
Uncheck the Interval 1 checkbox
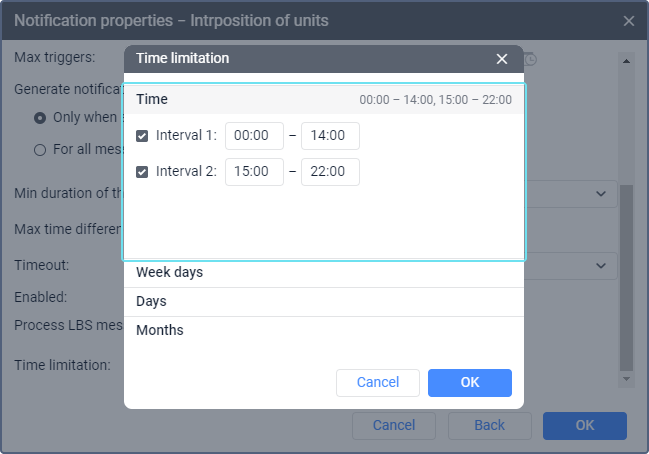[x=142, y=136]
